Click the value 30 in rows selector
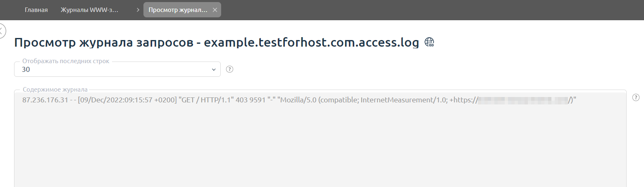Viewport: 644px width, 187px height. tap(26, 70)
